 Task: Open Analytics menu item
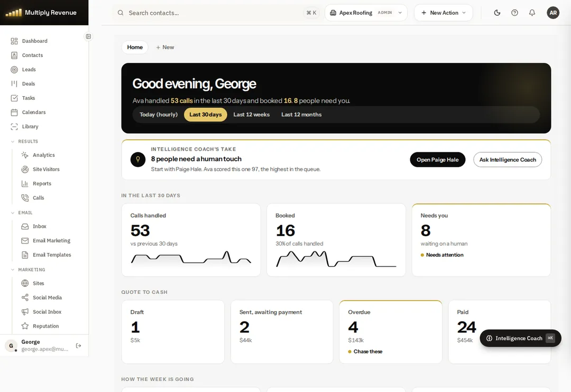click(44, 155)
